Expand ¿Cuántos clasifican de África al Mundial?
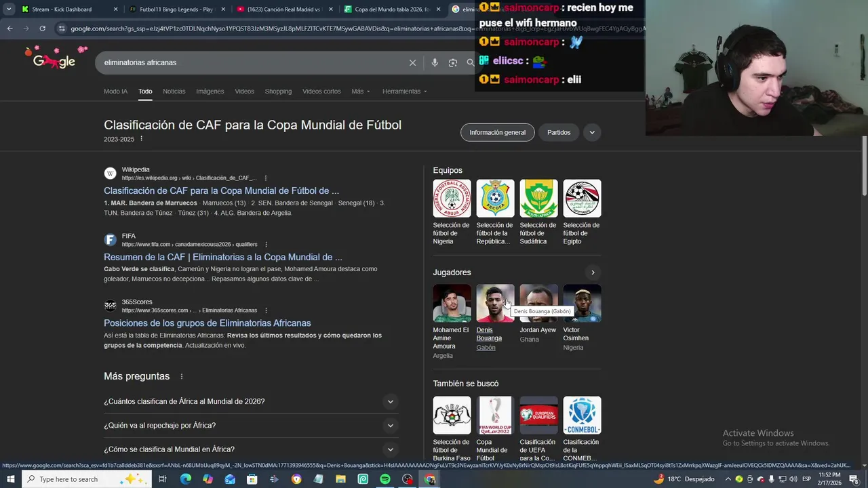The height and width of the screenshot is (488, 868). [x=250, y=401]
